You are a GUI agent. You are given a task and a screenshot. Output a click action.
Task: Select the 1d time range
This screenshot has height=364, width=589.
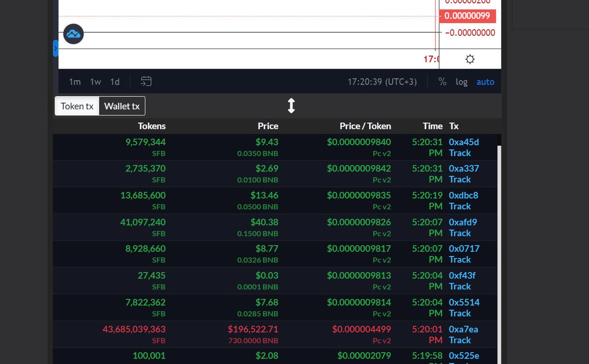click(115, 82)
